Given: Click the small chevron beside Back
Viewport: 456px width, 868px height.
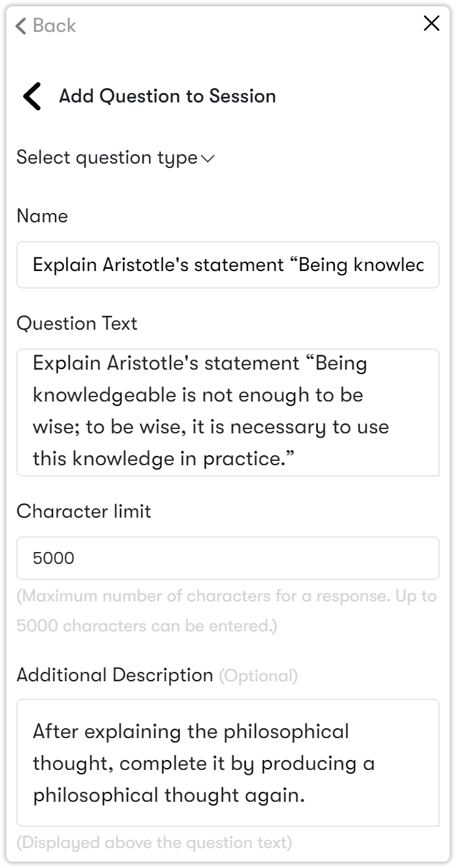Looking at the screenshot, I should 21,26.
